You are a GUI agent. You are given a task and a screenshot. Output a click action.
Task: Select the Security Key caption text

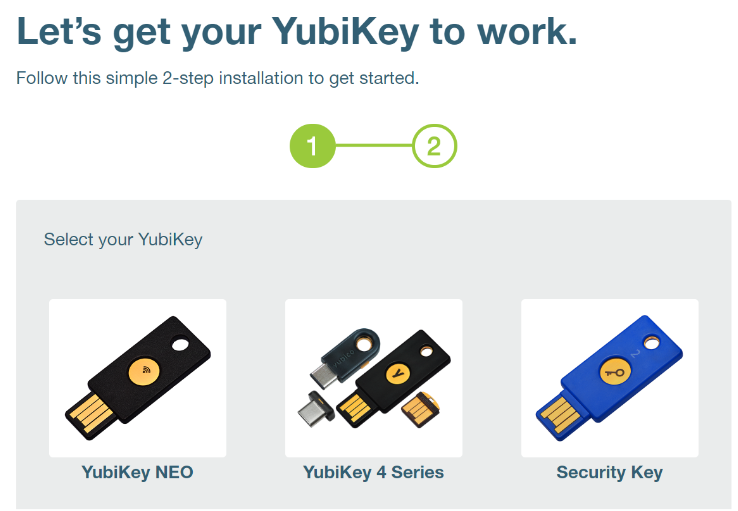[x=610, y=472]
